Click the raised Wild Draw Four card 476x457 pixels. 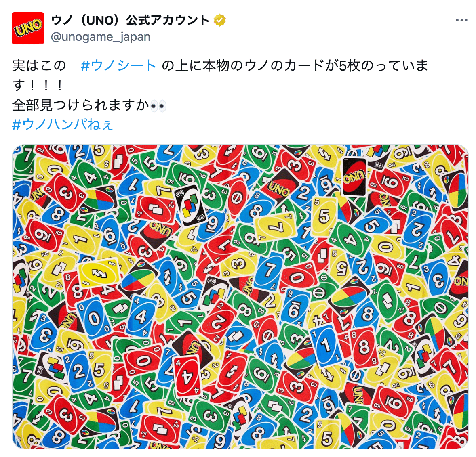[x=190, y=205]
